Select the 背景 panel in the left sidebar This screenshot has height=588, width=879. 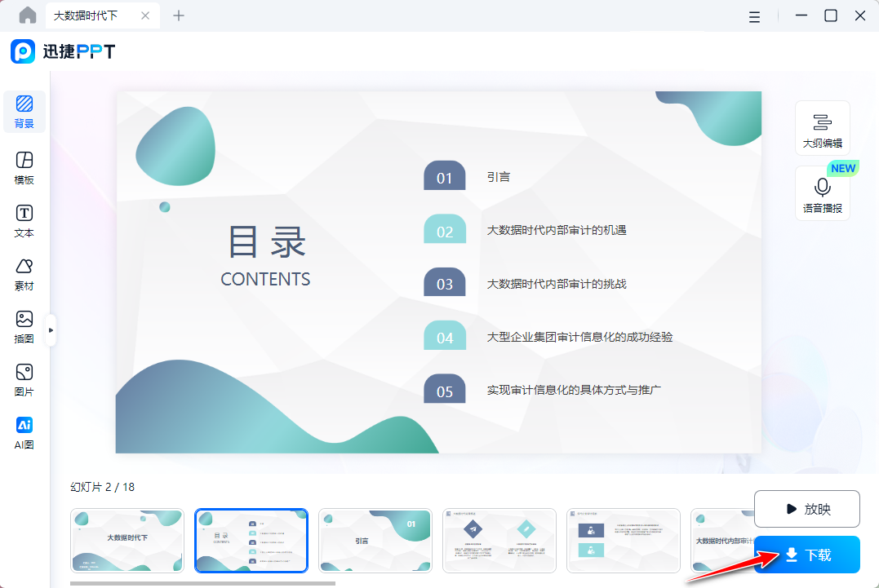point(24,112)
